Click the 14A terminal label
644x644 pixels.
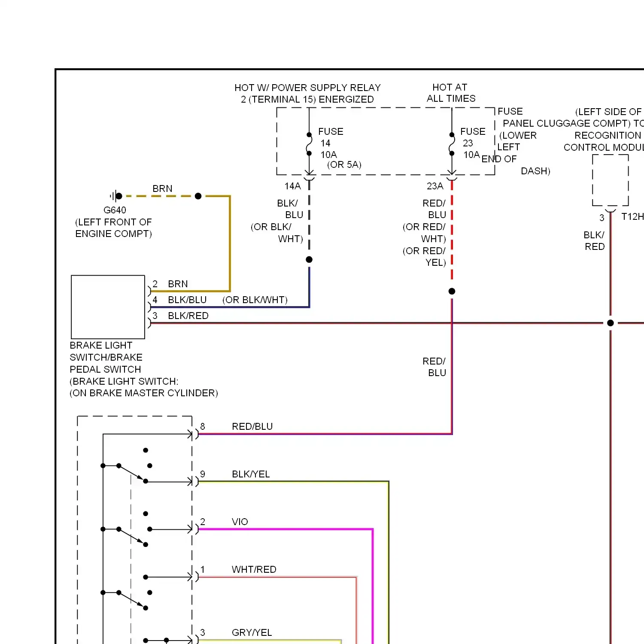click(x=292, y=186)
